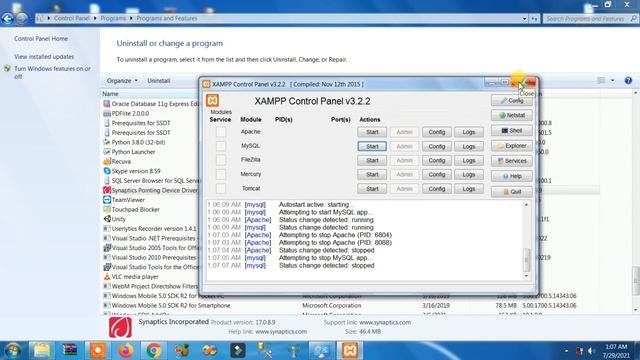The height and width of the screenshot is (360, 640).
Task: Select Touchpad Blocker entry
Action: pyautogui.click(x=135, y=209)
